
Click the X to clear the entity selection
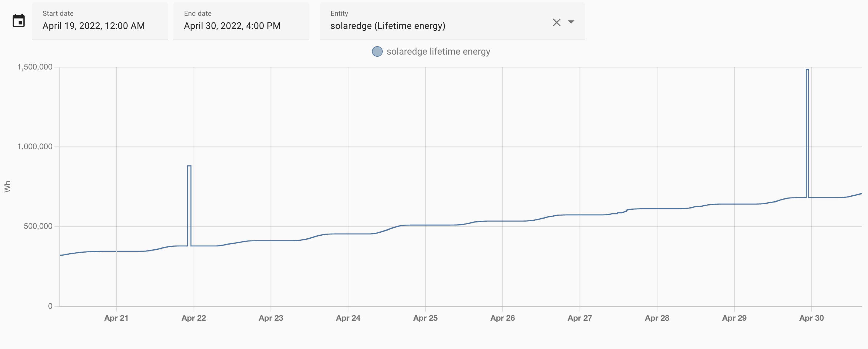point(556,22)
